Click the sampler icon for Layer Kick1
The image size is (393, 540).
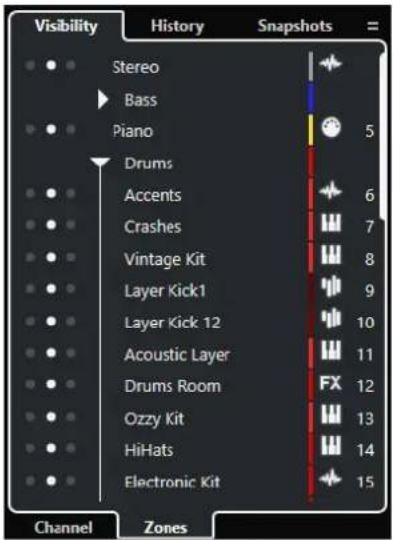(331, 287)
